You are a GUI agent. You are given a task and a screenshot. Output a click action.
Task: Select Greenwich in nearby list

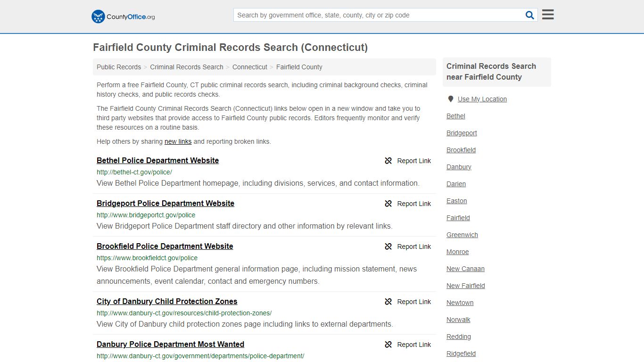462,235
